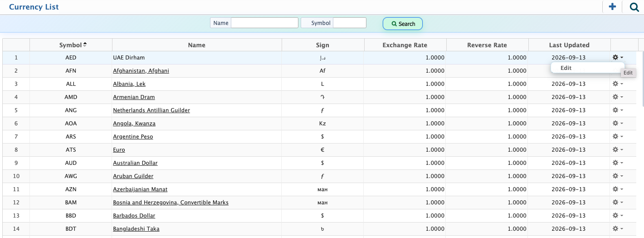
Task: Select the BDT symbol cell
Action: pyautogui.click(x=71, y=229)
